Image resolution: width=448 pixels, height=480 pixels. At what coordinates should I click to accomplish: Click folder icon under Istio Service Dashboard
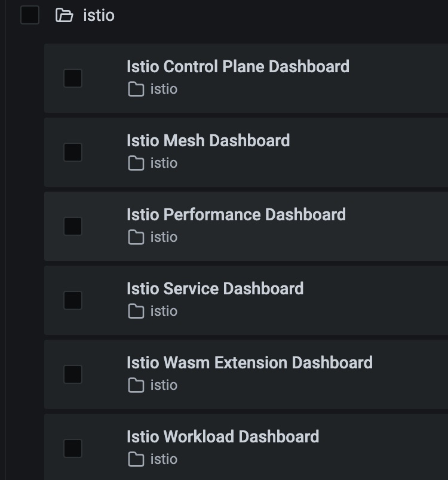(x=136, y=312)
